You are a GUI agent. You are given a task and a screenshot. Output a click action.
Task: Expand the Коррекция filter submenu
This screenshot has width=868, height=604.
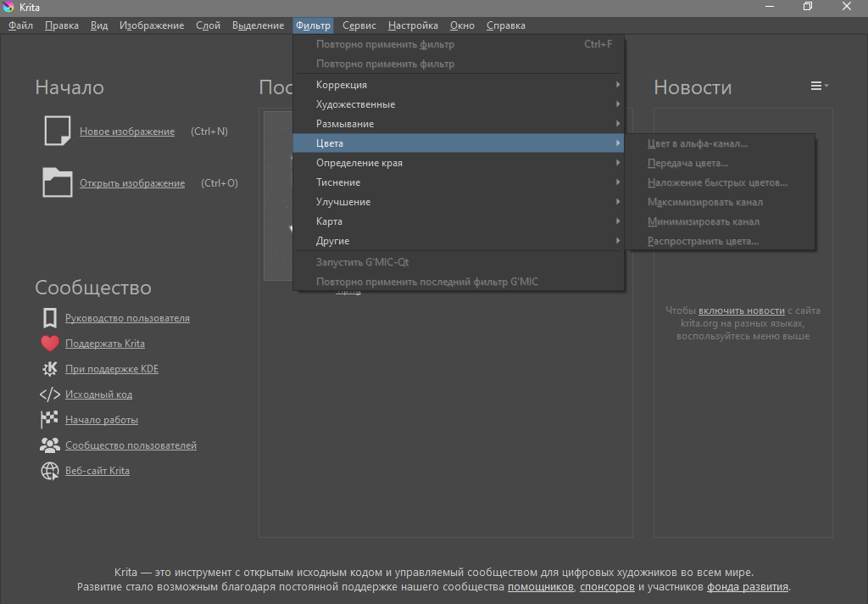point(459,85)
